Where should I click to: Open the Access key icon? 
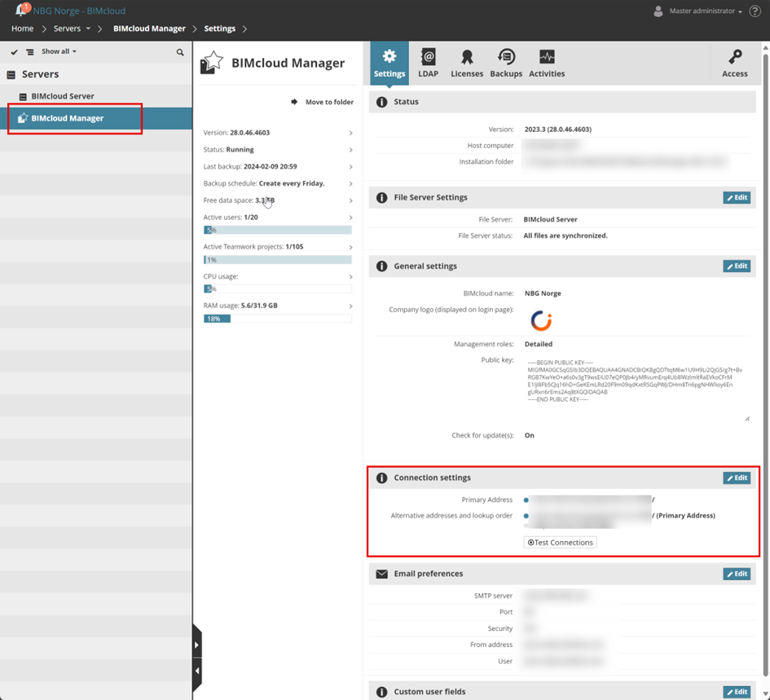(735, 56)
